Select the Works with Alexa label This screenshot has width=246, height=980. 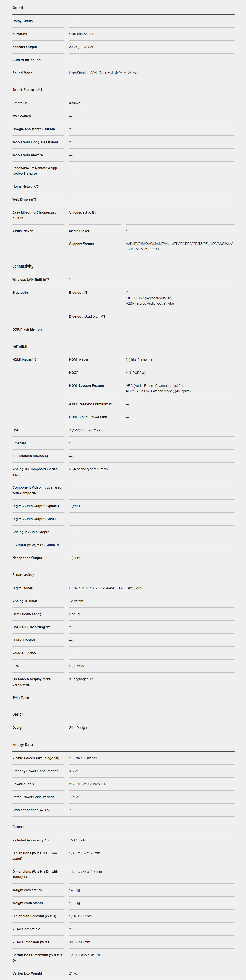(x=27, y=155)
